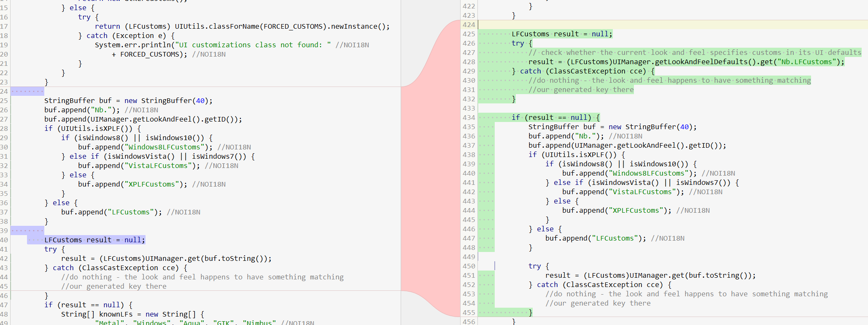Click buf.append("LFCustoms") in the left pane

coord(131,212)
